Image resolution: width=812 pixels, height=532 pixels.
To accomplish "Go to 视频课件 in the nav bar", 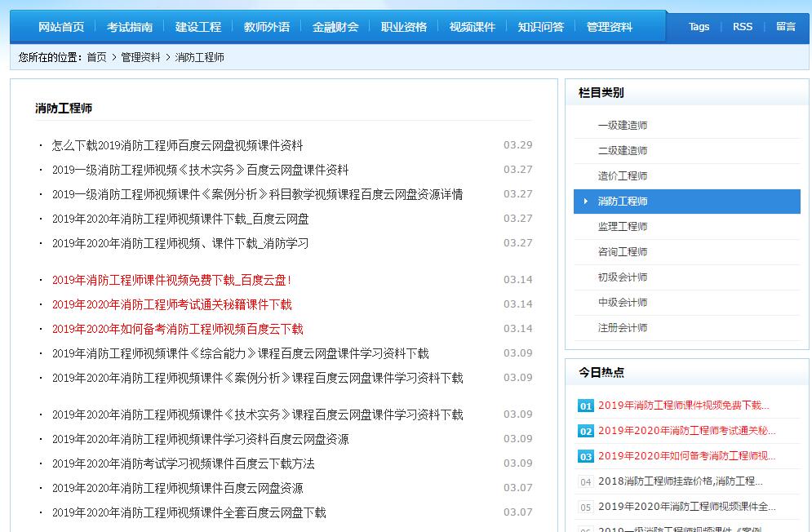I will point(473,27).
